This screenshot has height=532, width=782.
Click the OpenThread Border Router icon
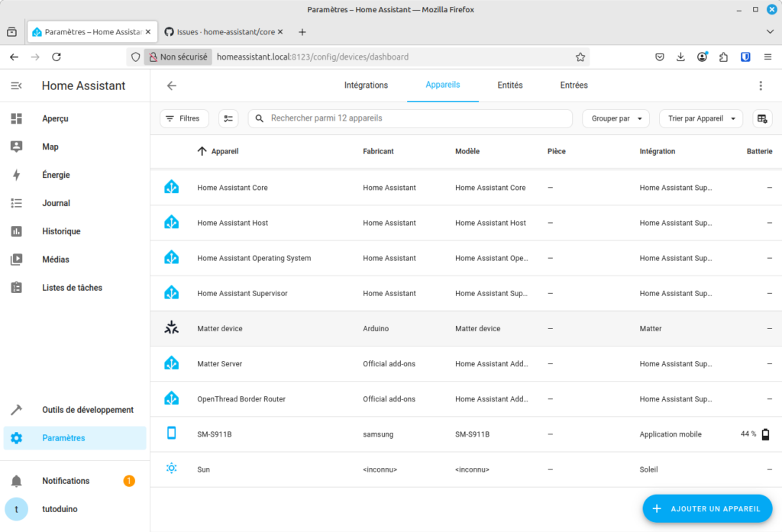click(172, 398)
